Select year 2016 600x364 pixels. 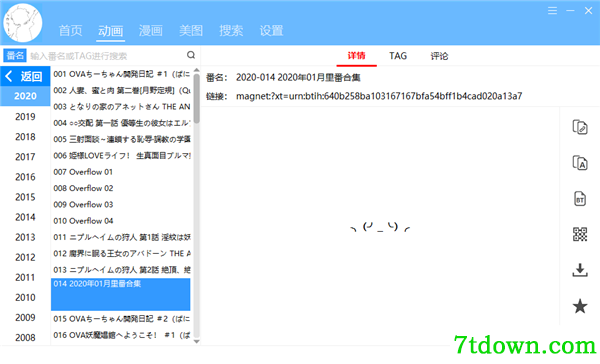point(25,177)
